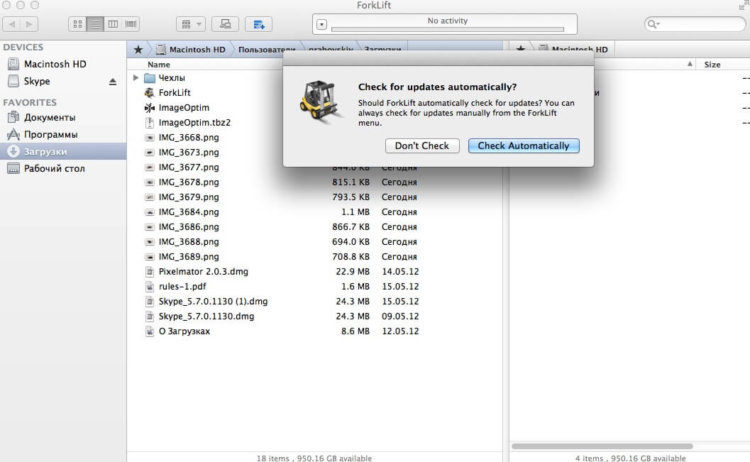Open the item arrangement dropdown
This screenshot has width=750, height=462.
[x=191, y=24]
